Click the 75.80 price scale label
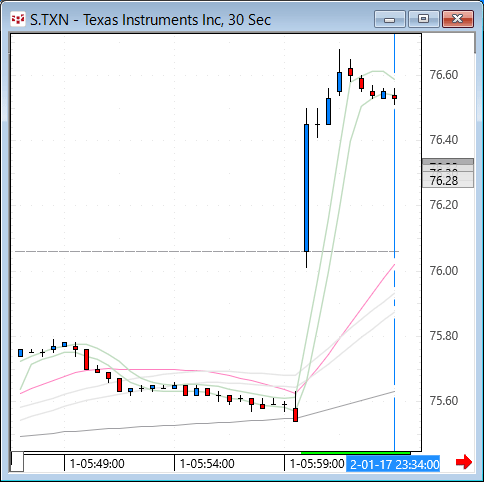Image resolution: width=484 pixels, height=482 pixels. pyautogui.click(x=444, y=336)
